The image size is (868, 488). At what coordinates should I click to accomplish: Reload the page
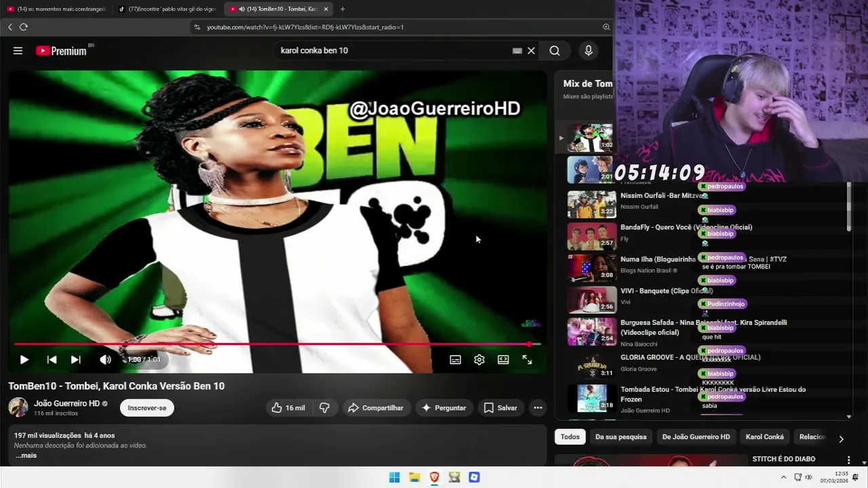tap(24, 27)
